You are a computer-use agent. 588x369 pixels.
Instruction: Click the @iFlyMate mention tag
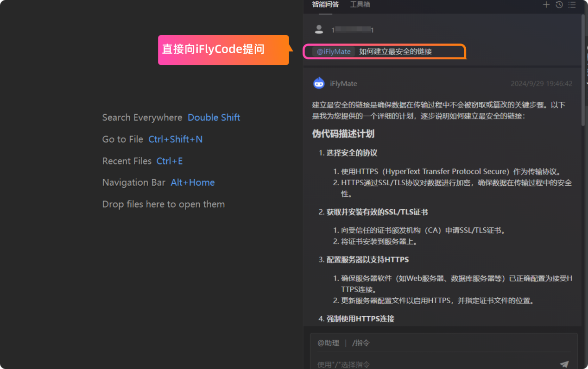(x=334, y=51)
